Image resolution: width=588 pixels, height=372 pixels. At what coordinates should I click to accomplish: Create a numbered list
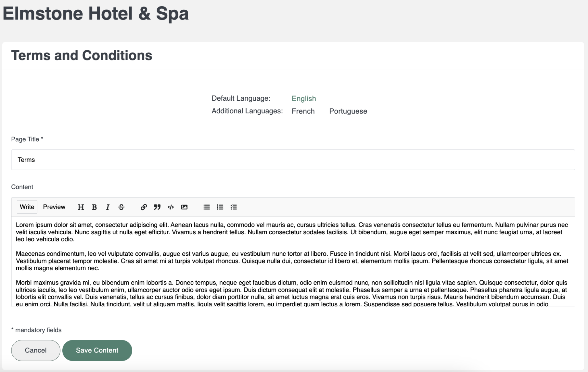pyautogui.click(x=220, y=207)
